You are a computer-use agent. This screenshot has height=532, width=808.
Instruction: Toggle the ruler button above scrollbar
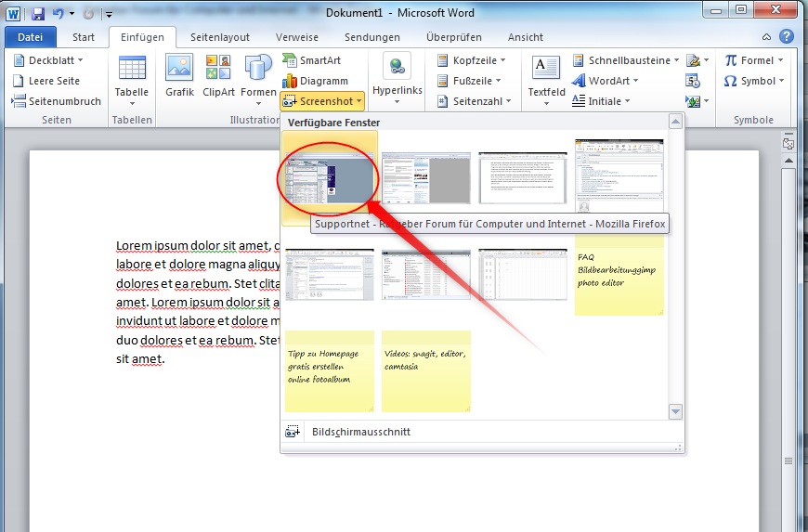coord(788,143)
